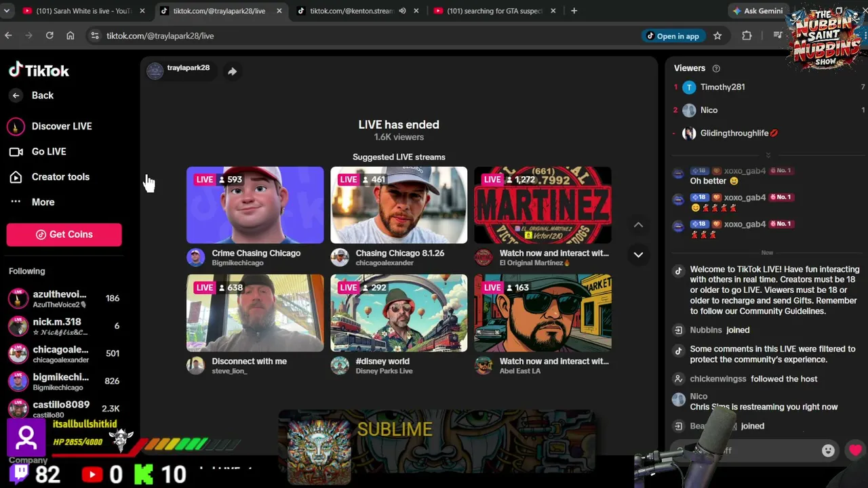Screen dimensions: 868x488
Task: Tap the heart like icon in chat
Action: click(x=854, y=450)
